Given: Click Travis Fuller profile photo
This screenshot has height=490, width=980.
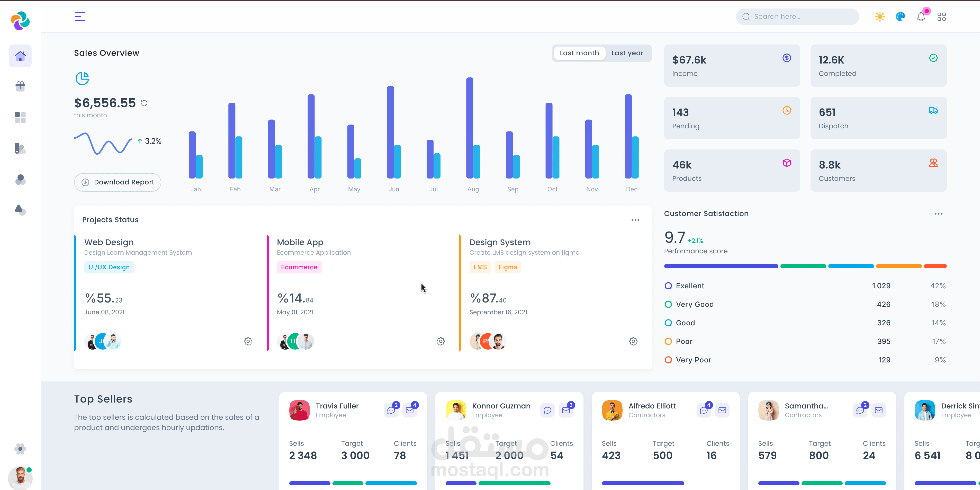Looking at the screenshot, I should click(x=299, y=410).
